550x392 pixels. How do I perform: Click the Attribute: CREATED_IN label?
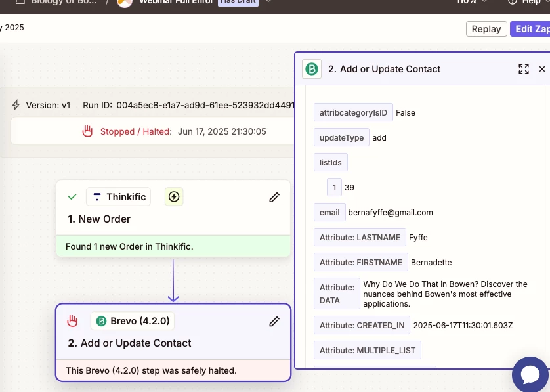pyautogui.click(x=362, y=325)
